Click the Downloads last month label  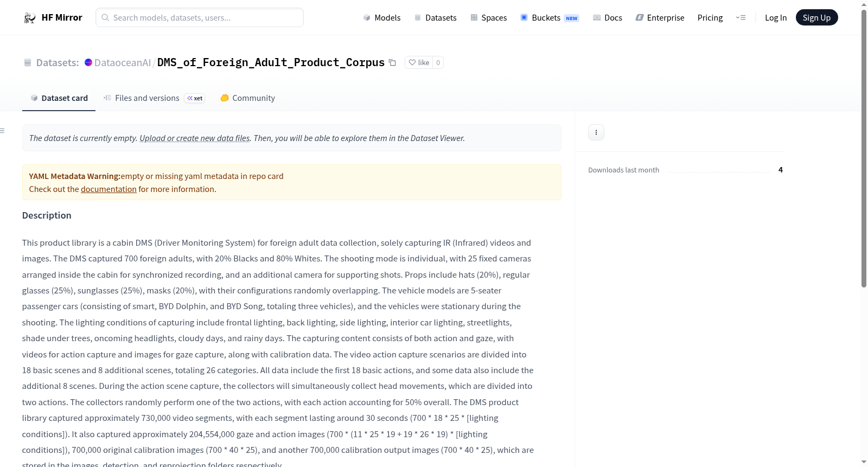point(624,170)
